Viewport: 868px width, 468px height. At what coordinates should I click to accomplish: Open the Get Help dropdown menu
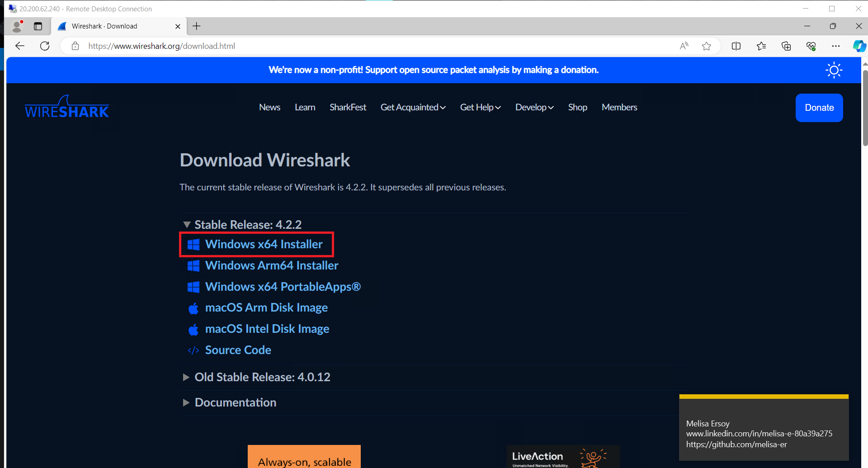pos(481,107)
